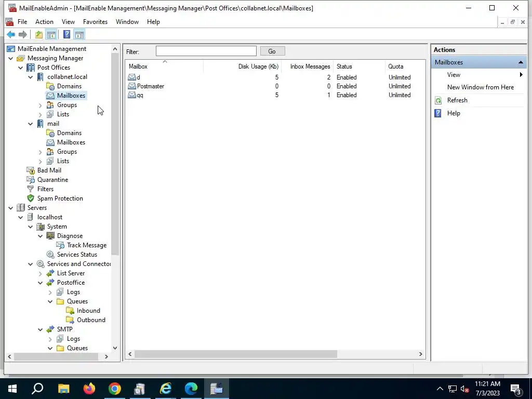Open the Favorites menu
The height and width of the screenshot is (399, 532).
click(96, 22)
